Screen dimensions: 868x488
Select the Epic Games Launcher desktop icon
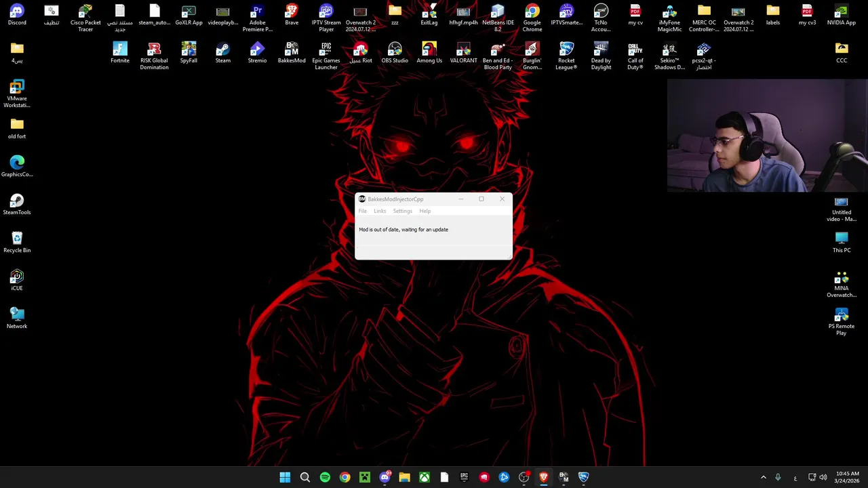326,56
